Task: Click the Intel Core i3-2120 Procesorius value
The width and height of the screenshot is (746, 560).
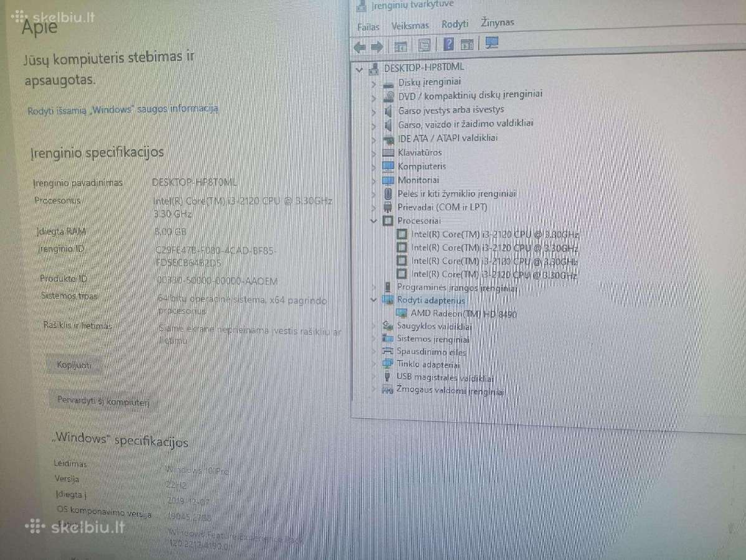Action: (x=243, y=207)
